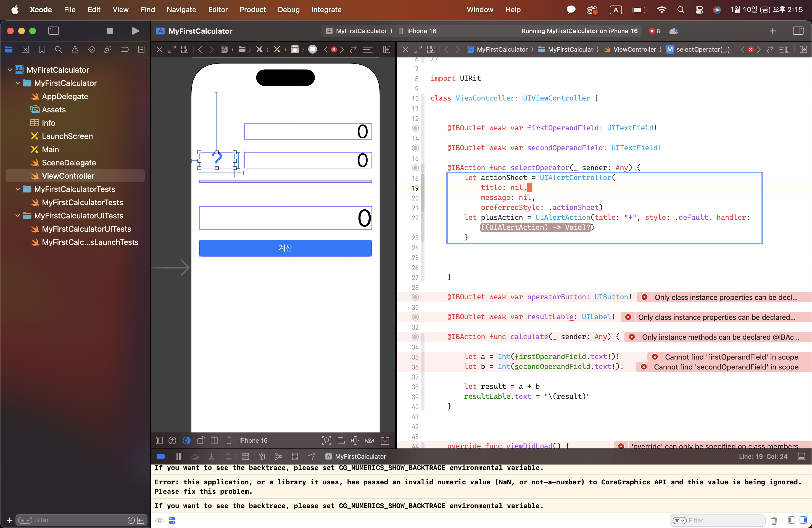
Task: Clear the console with trash icon
Action: (x=774, y=521)
